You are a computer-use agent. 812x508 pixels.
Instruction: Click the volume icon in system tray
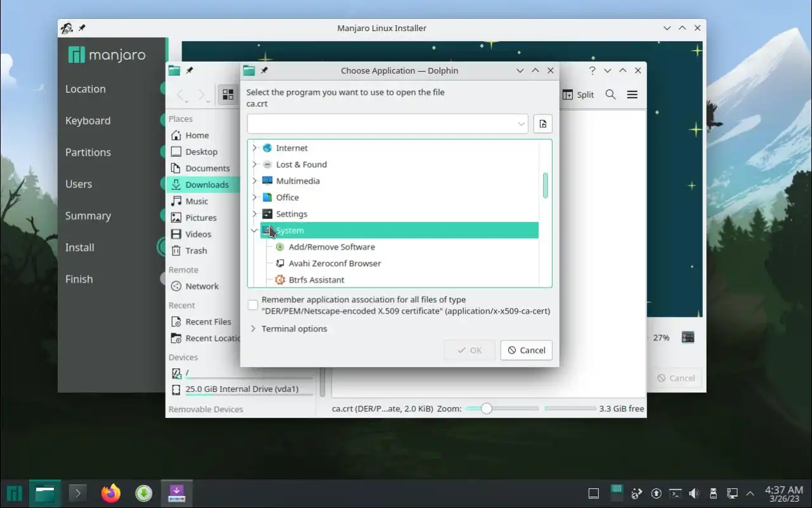(x=694, y=493)
